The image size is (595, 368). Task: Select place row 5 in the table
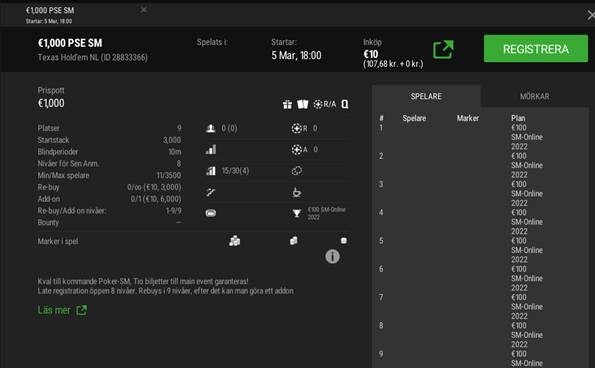[480, 250]
